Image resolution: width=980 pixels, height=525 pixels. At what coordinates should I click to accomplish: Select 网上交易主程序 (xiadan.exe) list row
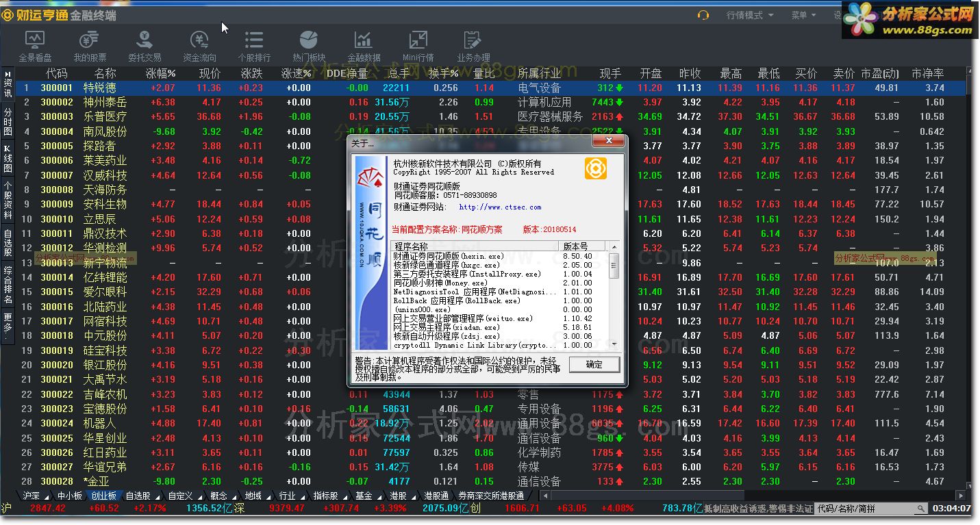[x=500, y=327]
